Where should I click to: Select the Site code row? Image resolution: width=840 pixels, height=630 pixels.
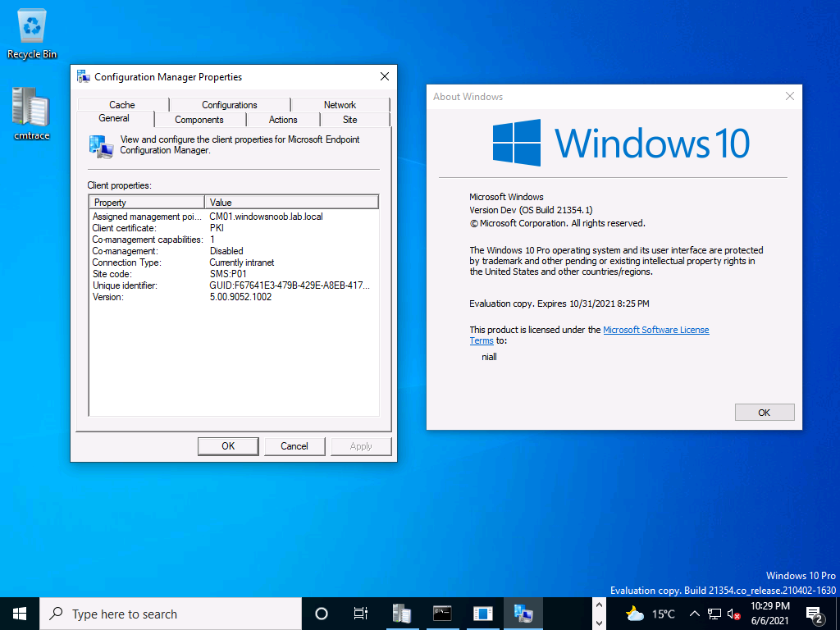point(234,274)
